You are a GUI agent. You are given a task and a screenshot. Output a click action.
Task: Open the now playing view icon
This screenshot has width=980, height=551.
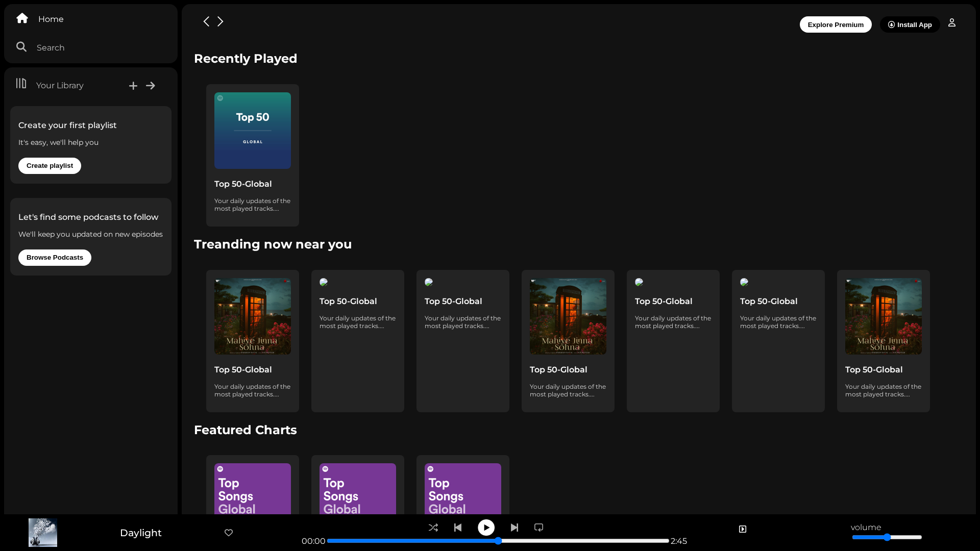[743, 529]
